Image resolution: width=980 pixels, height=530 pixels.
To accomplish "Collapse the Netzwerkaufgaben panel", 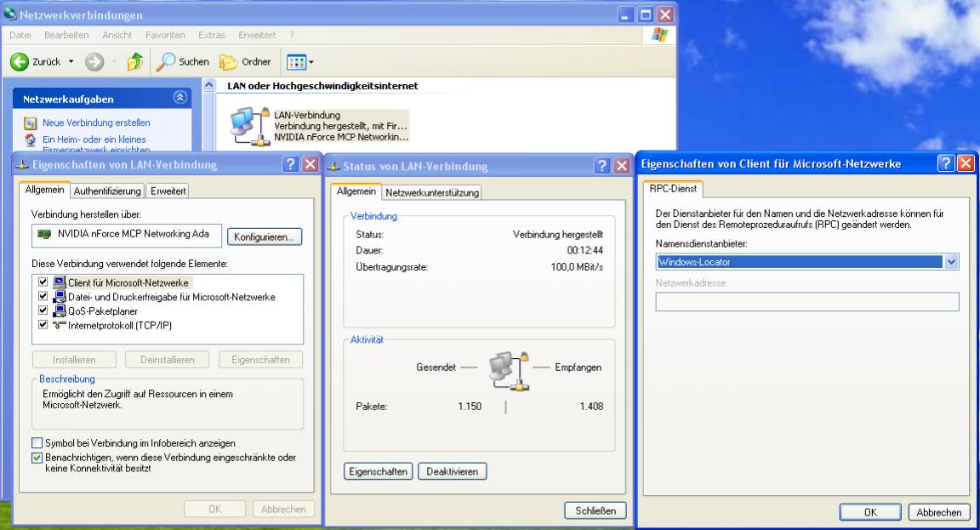I will 179,99.
